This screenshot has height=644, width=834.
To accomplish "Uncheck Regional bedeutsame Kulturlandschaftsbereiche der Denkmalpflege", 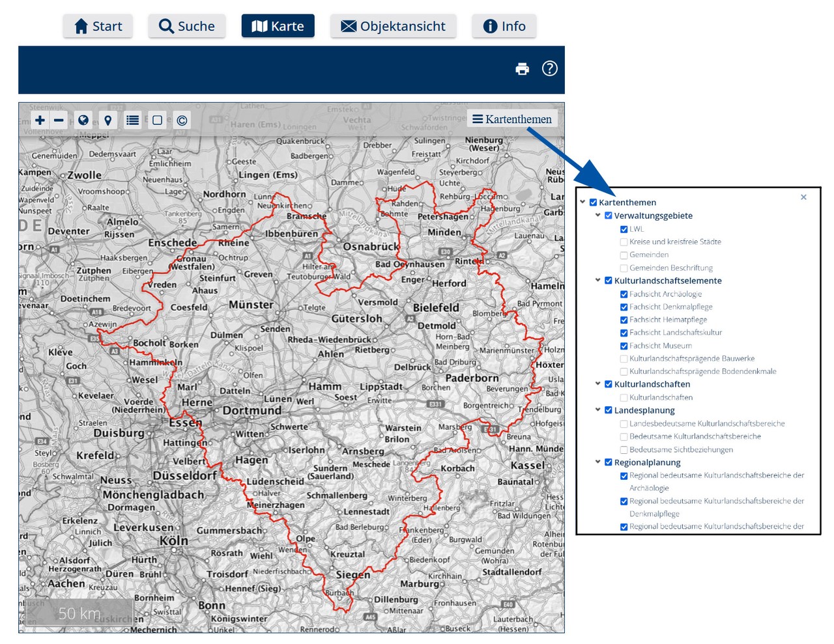I will (624, 501).
